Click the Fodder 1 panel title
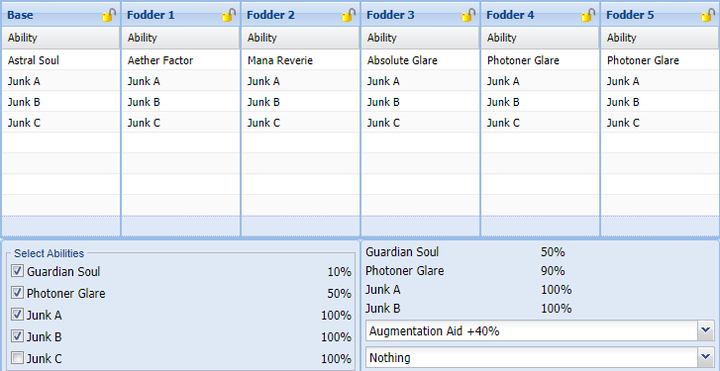 [151, 15]
